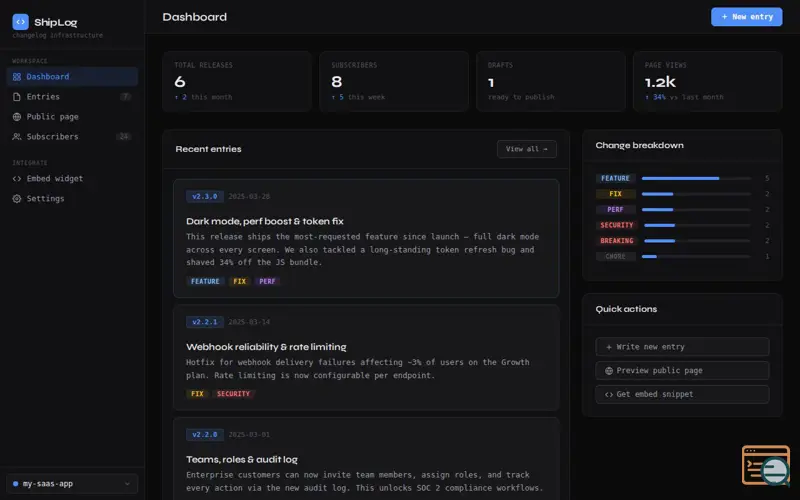Click View all recent entries
Image resolution: width=800 pixels, height=500 pixels.
527,149
